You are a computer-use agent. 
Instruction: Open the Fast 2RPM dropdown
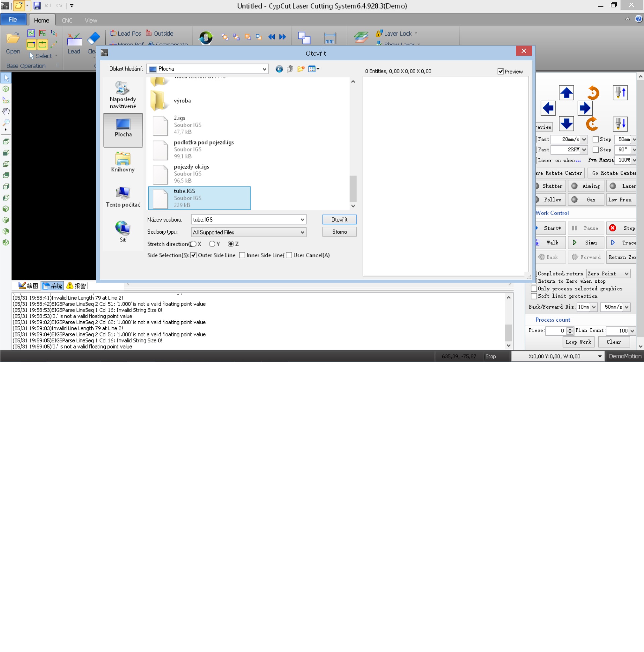click(x=584, y=150)
